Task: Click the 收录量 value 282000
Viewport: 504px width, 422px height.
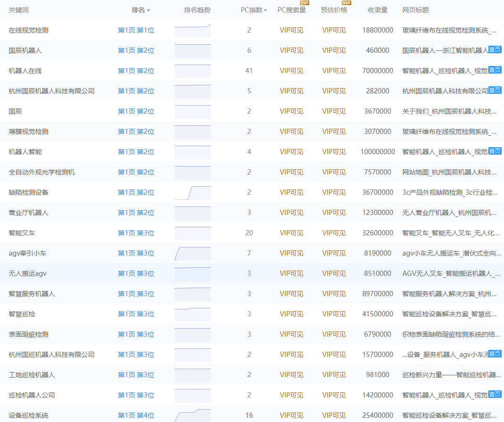Action: point(378,91)
